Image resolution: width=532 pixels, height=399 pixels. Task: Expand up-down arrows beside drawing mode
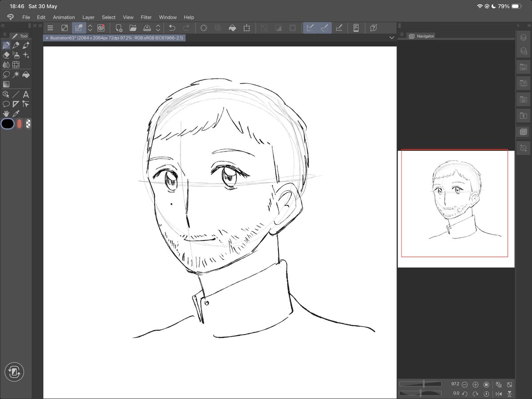pyautogui.click(x=90, y=27)
